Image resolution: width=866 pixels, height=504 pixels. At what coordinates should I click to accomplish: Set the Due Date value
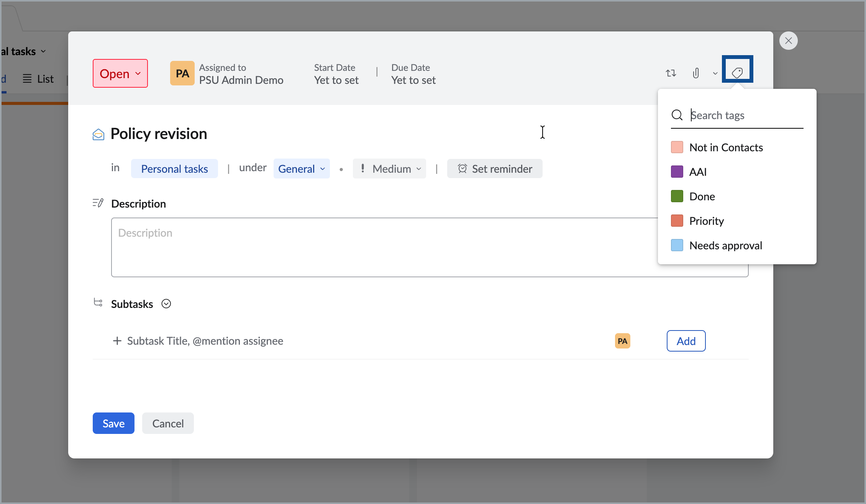[x=413, y=80]
